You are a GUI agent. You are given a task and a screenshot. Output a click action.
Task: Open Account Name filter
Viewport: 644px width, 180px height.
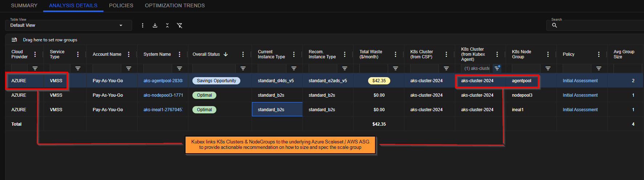coord(129,68)
